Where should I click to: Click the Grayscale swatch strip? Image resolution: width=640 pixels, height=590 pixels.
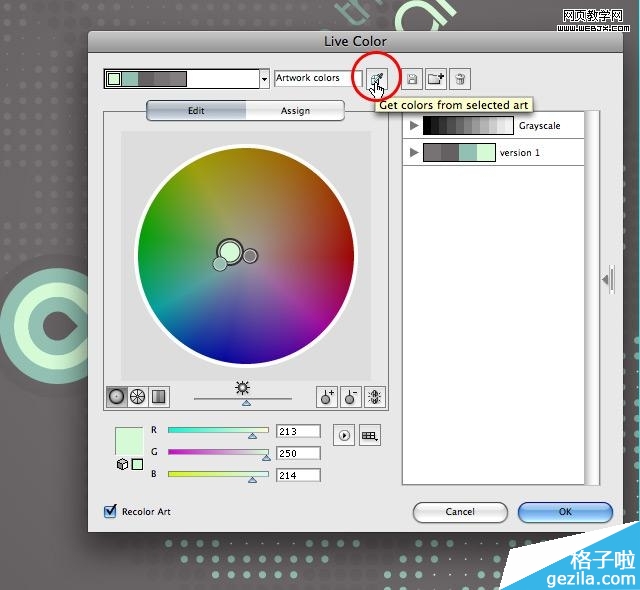point(468,125)
